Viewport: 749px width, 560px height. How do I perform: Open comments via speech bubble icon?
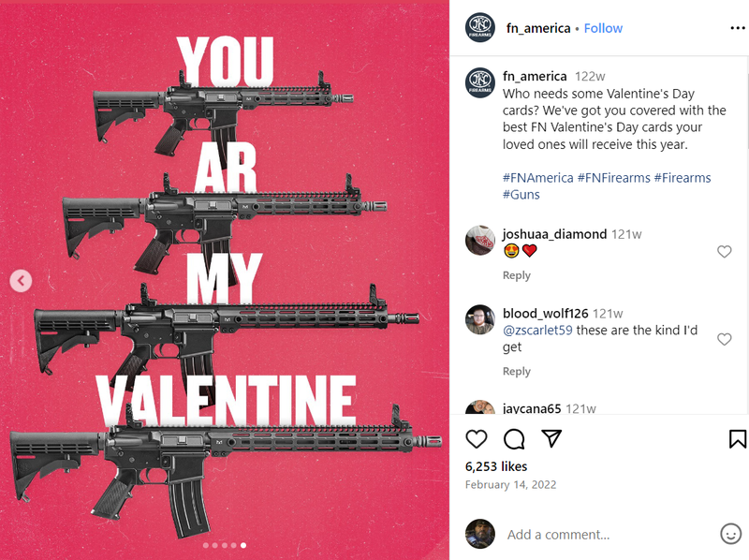pyautogui.click(x=514, y=438)
